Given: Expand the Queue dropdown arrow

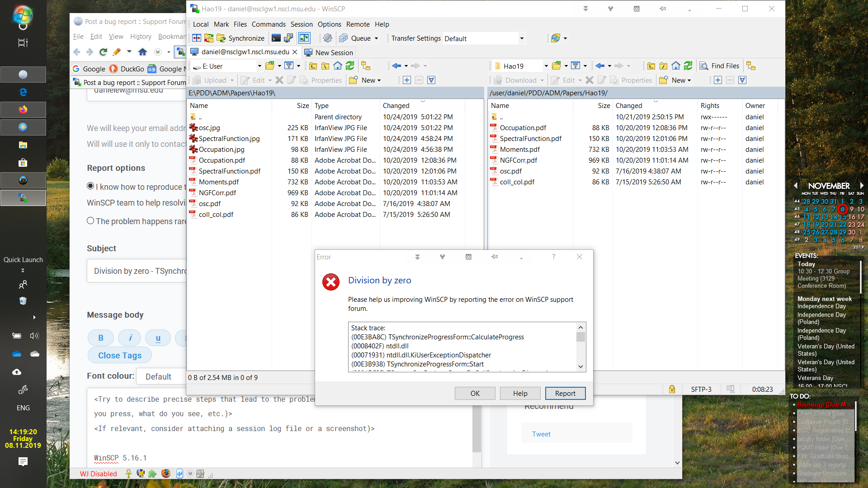Looking at the screenshot, I should 376,38.
